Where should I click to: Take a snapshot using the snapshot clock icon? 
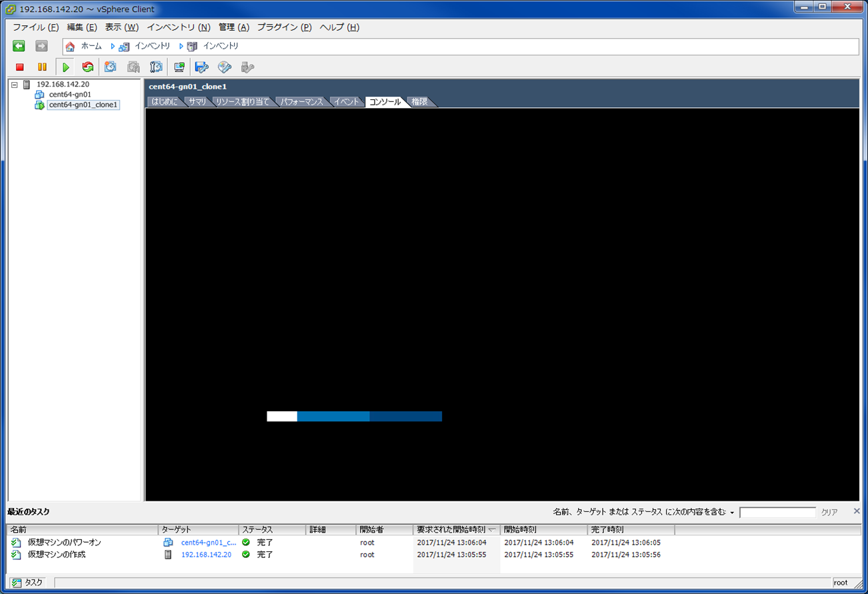coord(111,67)
